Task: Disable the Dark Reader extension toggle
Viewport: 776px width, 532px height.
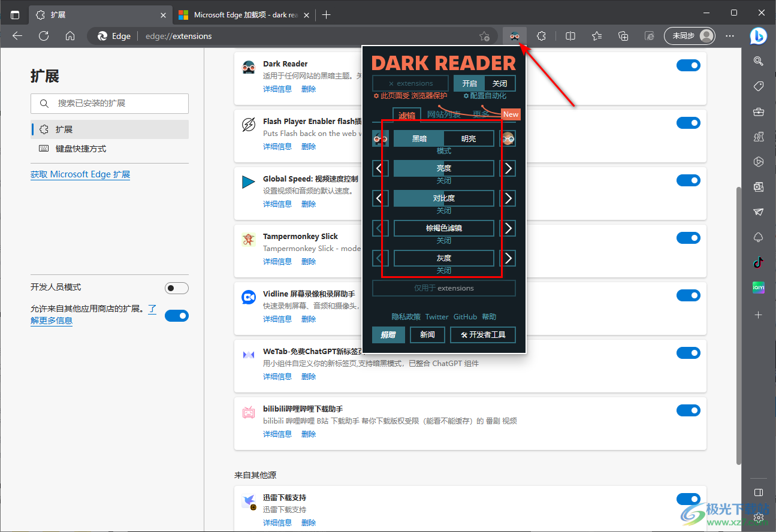Action: tap(689, 65)
